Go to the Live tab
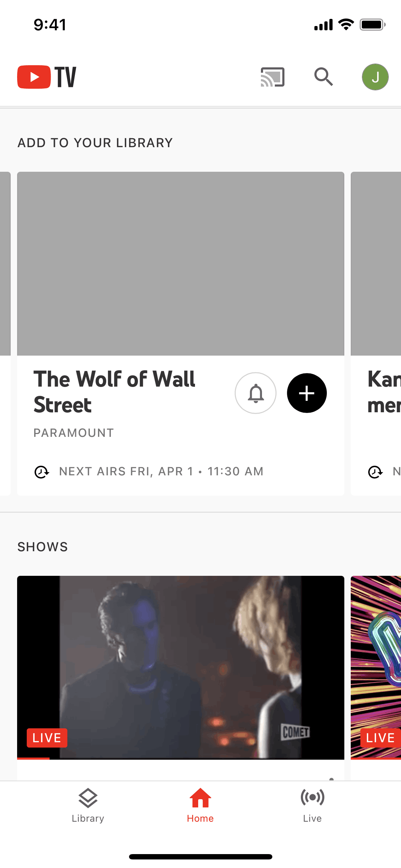Image resolution: width=401 pixels, height=868 pixels. click(312, 806)
